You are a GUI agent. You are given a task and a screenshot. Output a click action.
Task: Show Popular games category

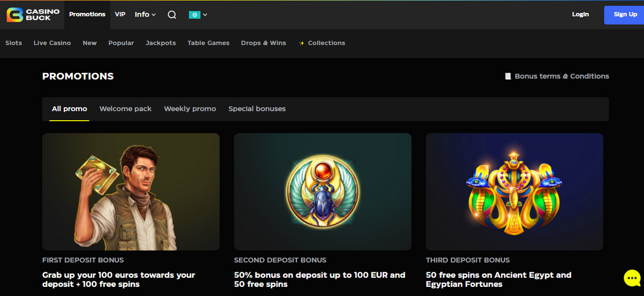tap(121, 43)
